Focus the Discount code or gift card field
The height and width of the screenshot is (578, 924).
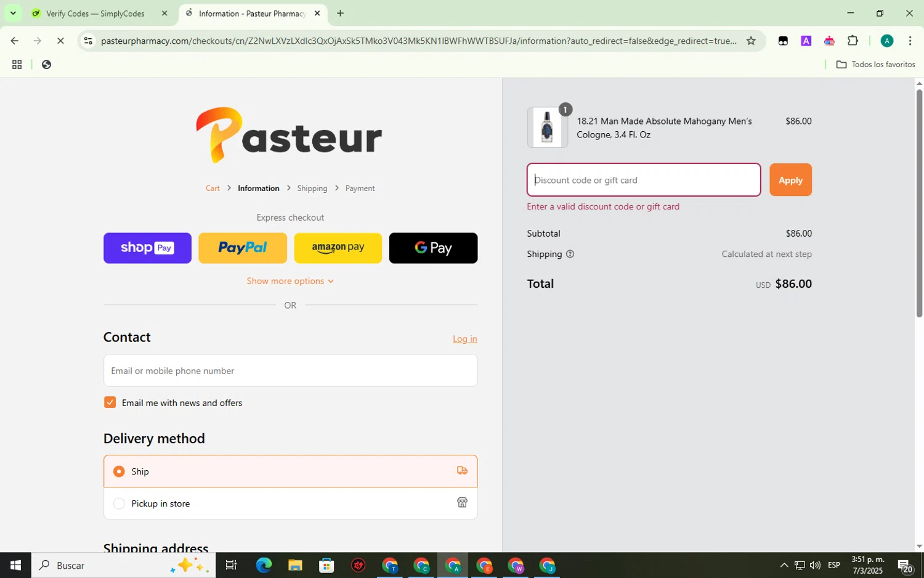click(644, 180)
